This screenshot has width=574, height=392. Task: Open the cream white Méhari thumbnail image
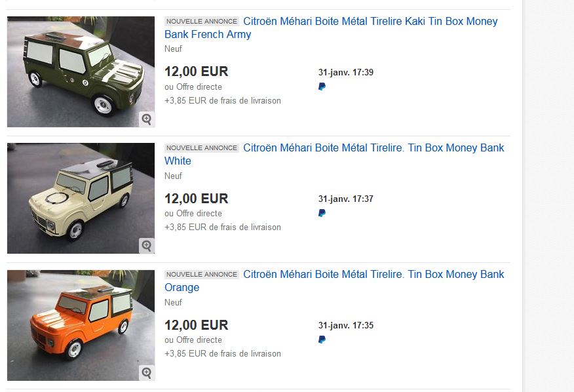(x=81, y=198)
